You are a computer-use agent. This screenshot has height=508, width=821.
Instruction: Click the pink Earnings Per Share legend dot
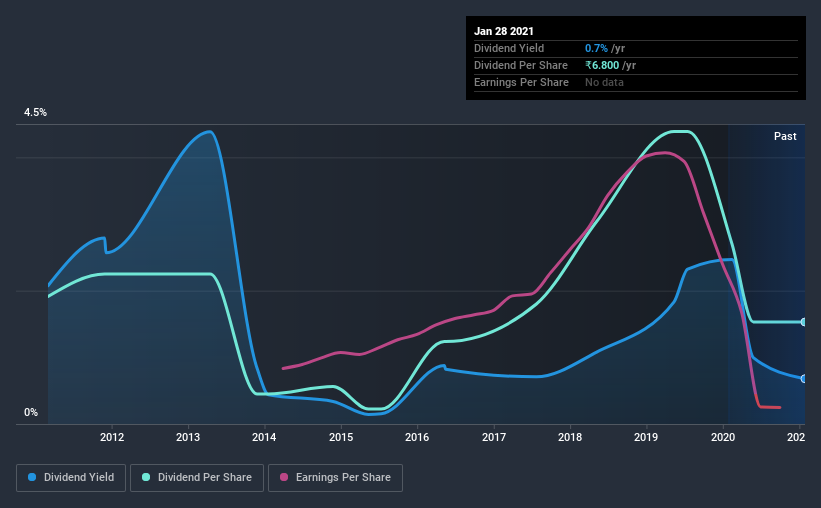click(x=284, y=477)
